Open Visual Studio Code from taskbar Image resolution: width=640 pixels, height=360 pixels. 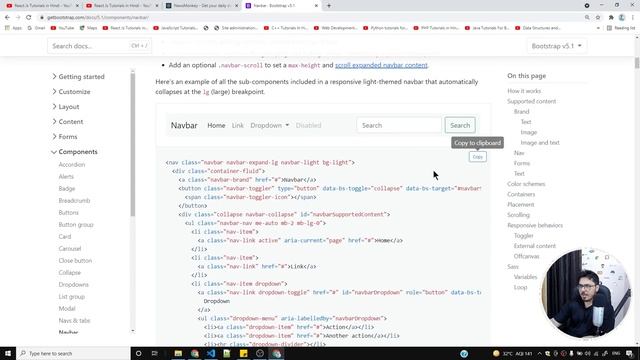tap(211, 353)
